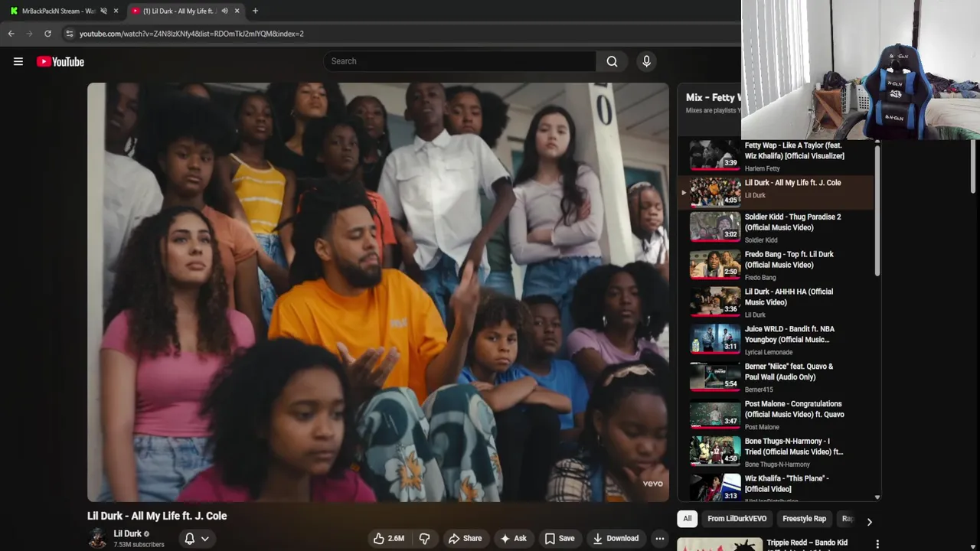This screenshot has height=551, width=980.
Task: Click the Mix - Fetty playlist title
Action: (713, 97)
